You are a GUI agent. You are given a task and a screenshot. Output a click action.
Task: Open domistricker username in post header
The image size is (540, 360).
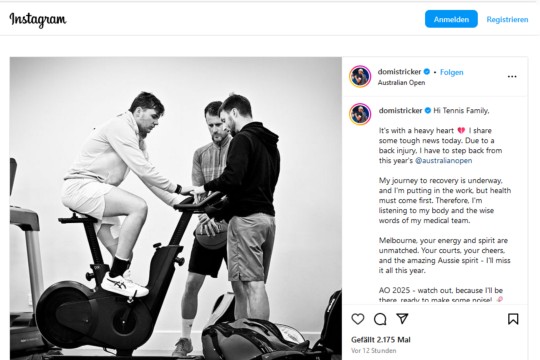point(399,72)
